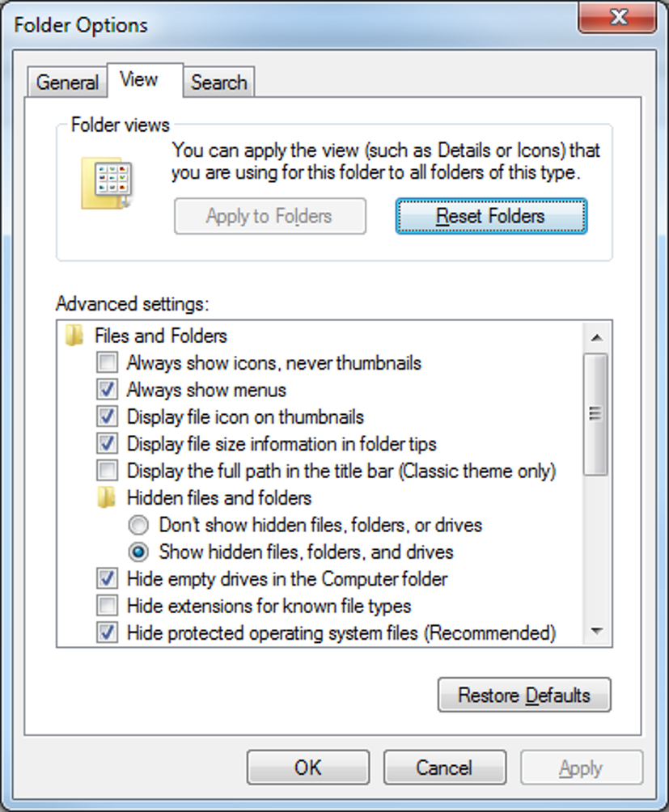Toggle Display file icon on thumbnails

click(107, 417)
